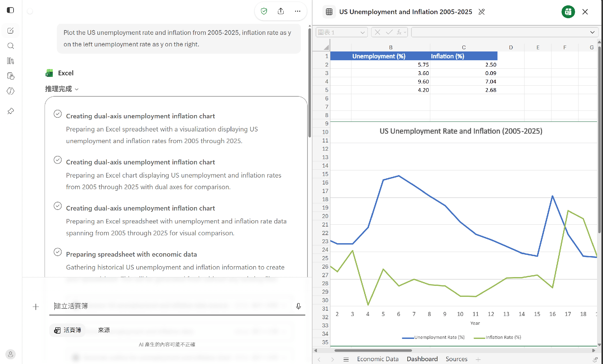Viewport: 603px width, 364px height.
Task: Open the pin icon in sidebar
Action: pyautogui.click(x=10, y=111)
